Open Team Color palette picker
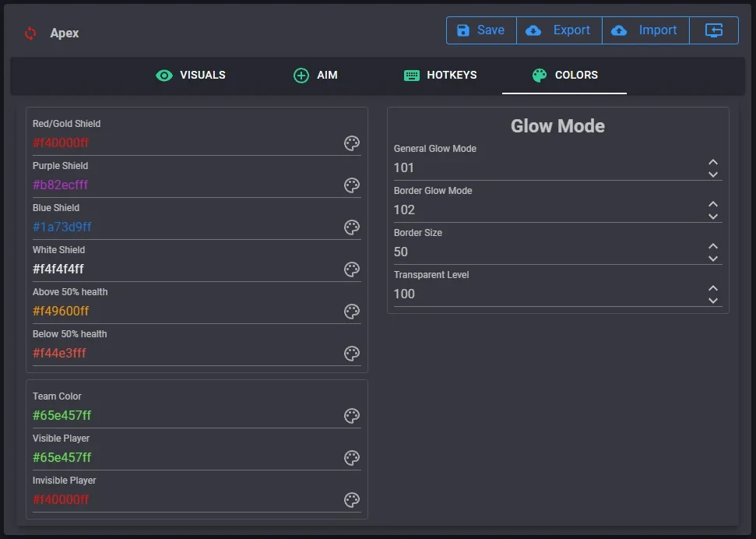The height and width of the screenshot is (539, 756). pyautogui.click(x=351, y=415)
